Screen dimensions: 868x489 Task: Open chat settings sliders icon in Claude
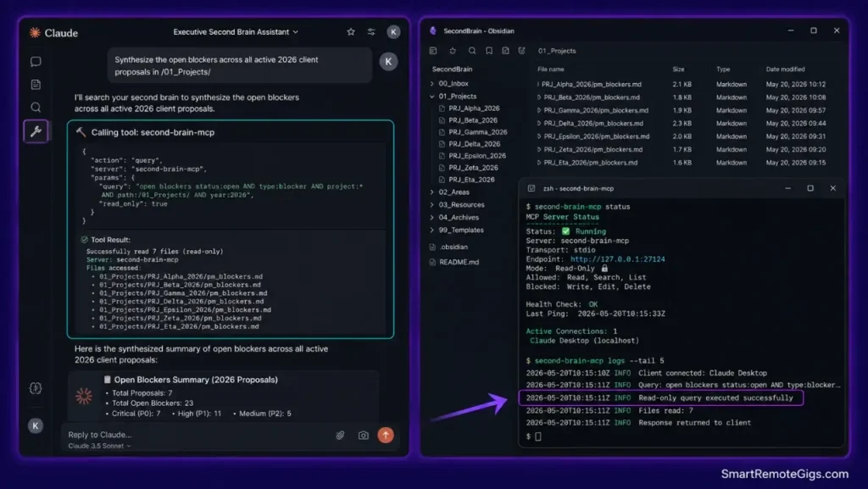tap(371, 32)
